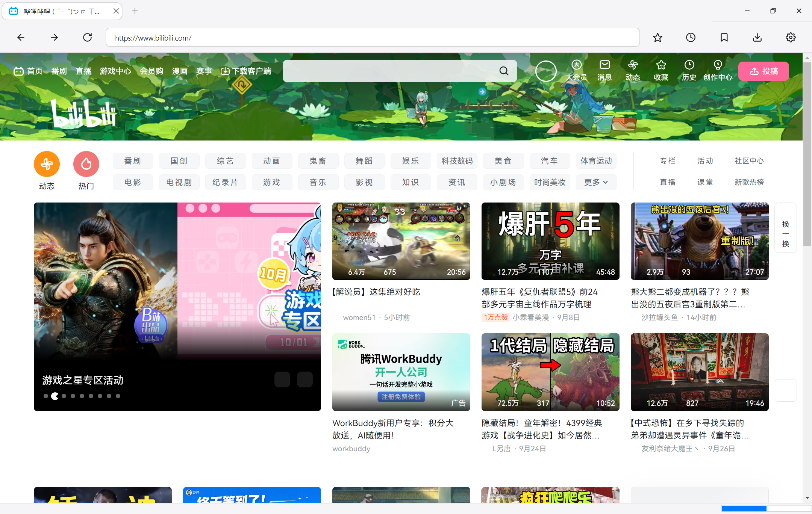Open the 消息 messages icon
This screenshot has width=812, height=514.
coord(604,71)
